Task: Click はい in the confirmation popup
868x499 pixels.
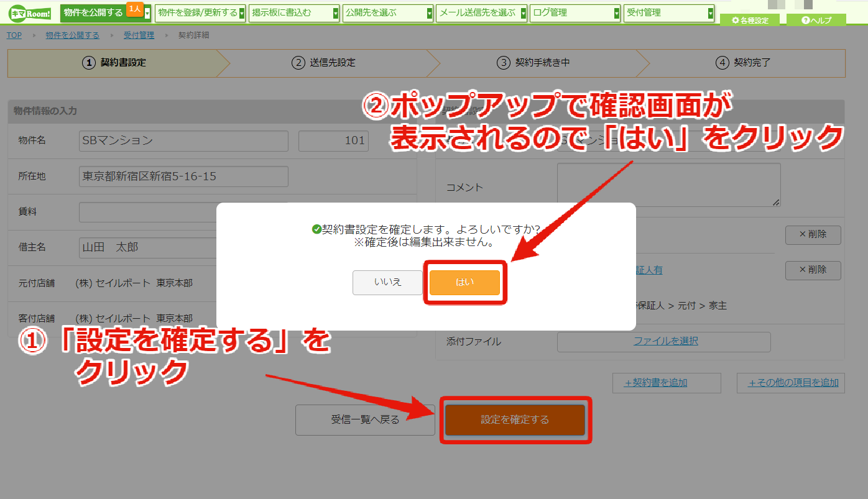Action: point(464,282)
